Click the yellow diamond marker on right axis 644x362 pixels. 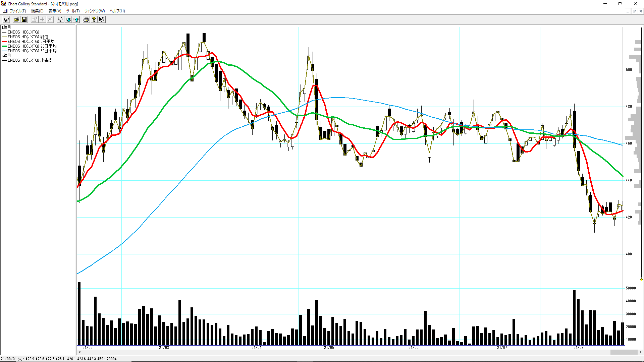[x=641, y=280]
